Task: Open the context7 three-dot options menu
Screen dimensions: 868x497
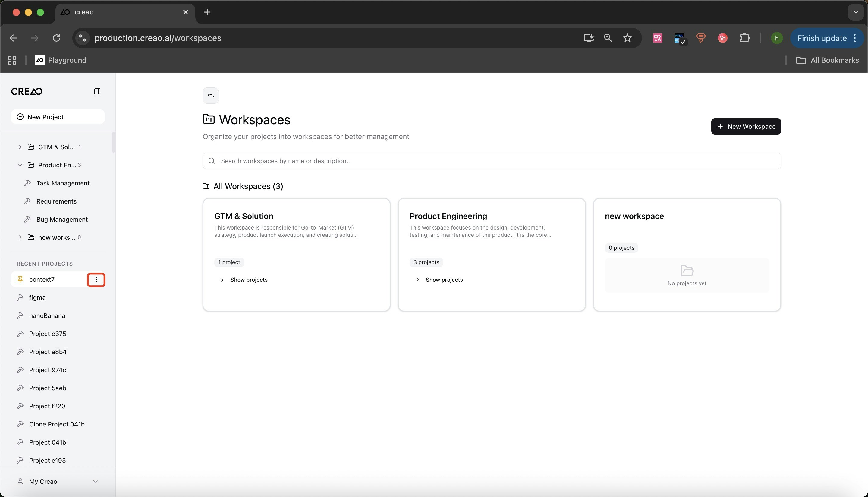Action: pos(96,280)
